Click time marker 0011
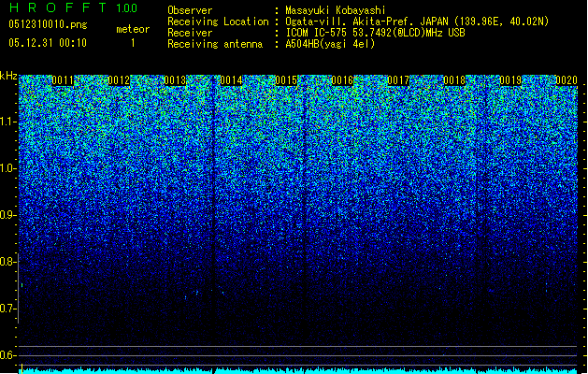This screenshot has width=588, height=374. coord(63,80)
